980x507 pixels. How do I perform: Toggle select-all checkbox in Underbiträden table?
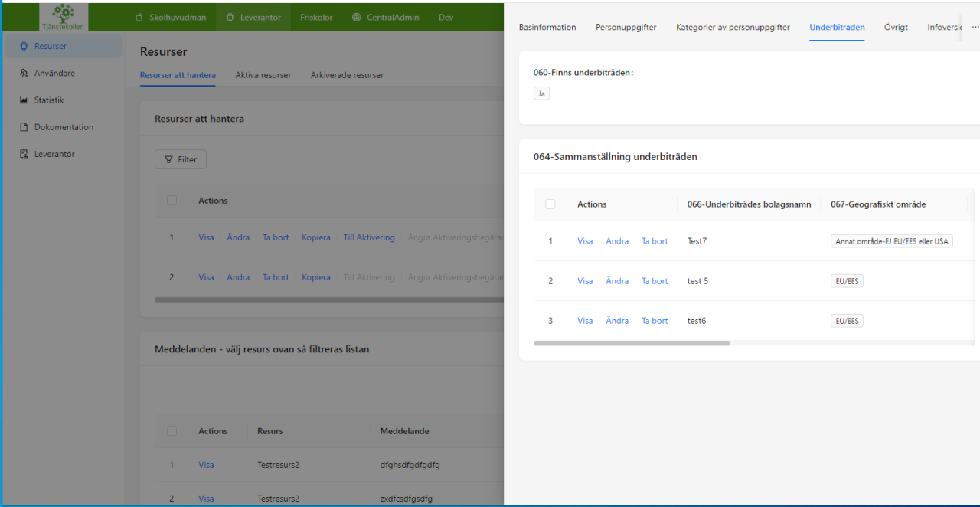(550, 204)
